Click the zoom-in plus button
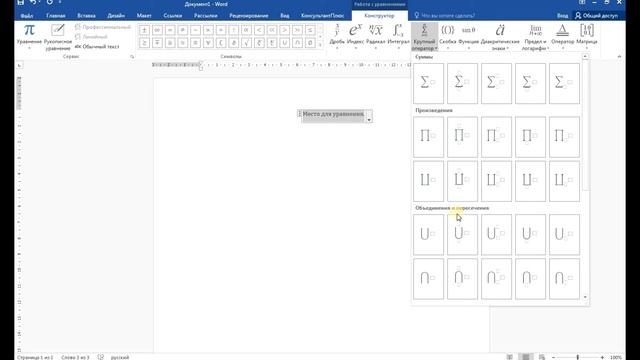This screenshot has height=360, width=640. coord(602,357)
